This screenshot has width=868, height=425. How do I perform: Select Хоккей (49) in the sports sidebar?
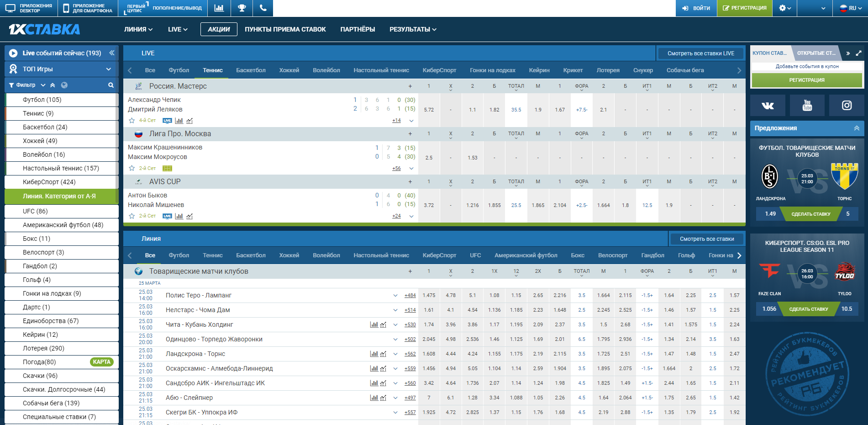(40, 141)
